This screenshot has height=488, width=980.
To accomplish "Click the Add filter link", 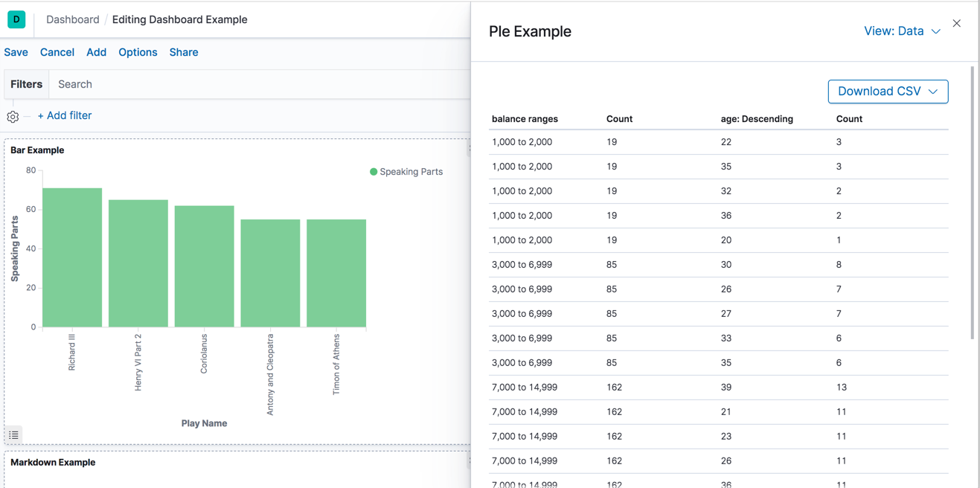I will click(65, 116).
